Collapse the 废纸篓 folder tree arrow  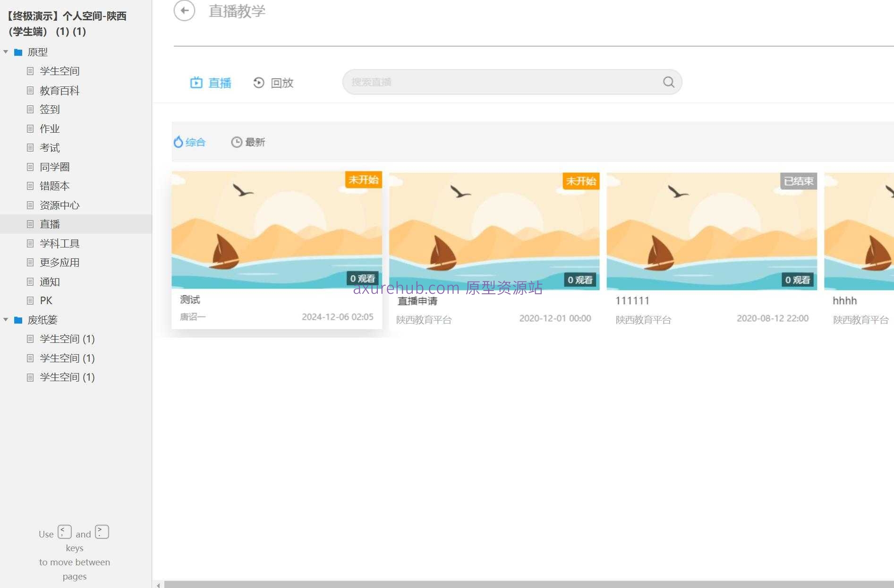click(x=6, y=320)
